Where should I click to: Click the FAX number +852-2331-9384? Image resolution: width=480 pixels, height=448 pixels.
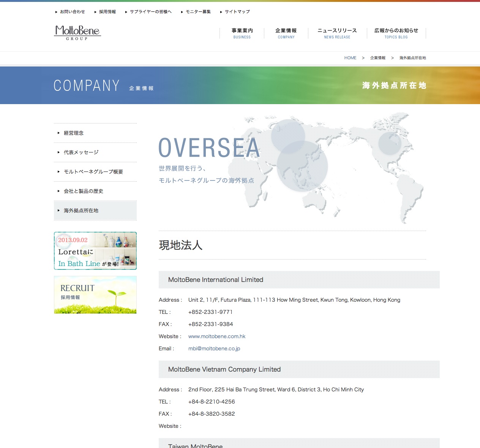[211, 324]
